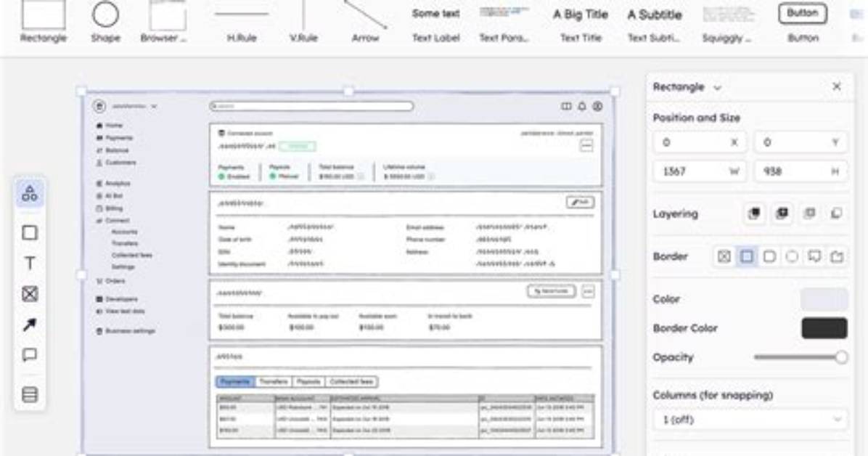Open the Columns for snapping dropdown
This screenshot has width=868, height=456.
(x=750, y=420)
